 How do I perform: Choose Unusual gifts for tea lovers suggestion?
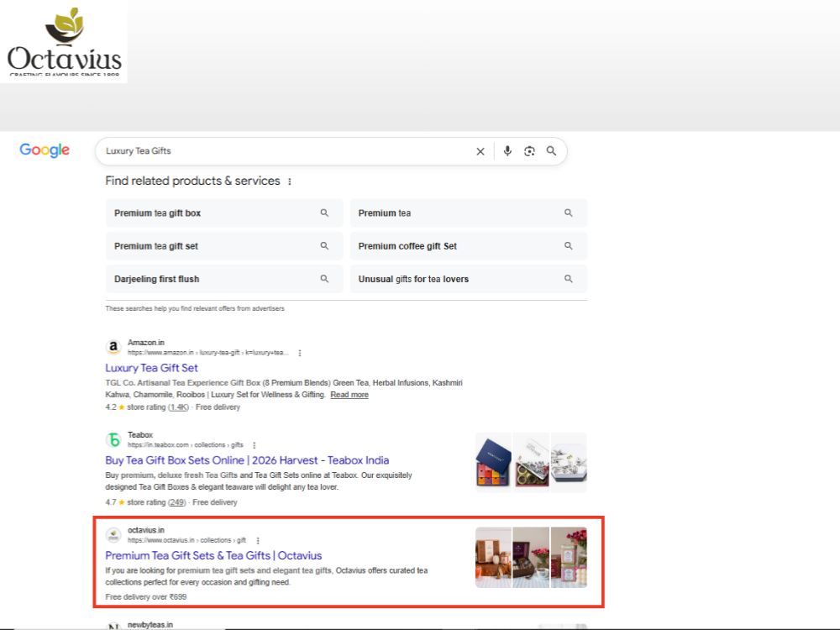pyautogui.click(x=469, y=279)
